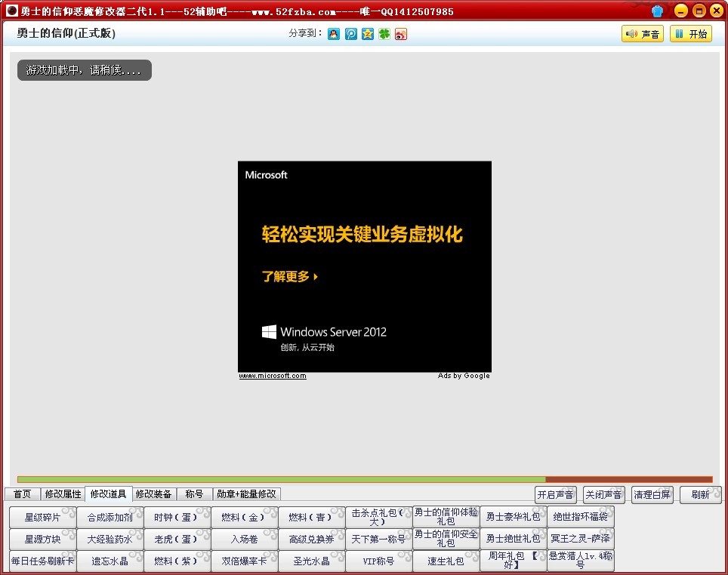This screenshot has height=575, width=728.
Task: Switch to 勋章+能量修改 tab
Action: [x=246, y=494]
